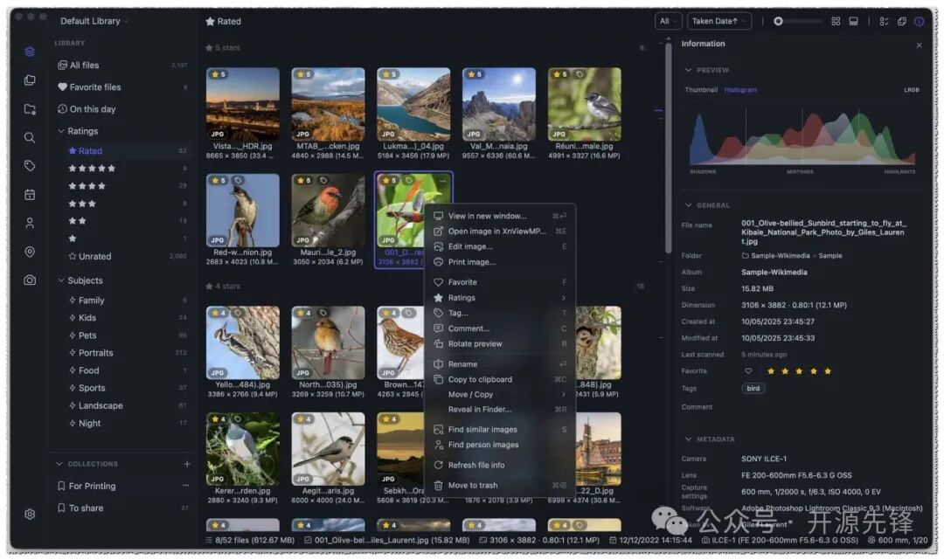Click the bird tag chip
944x560 pixels.
(753, 389)
